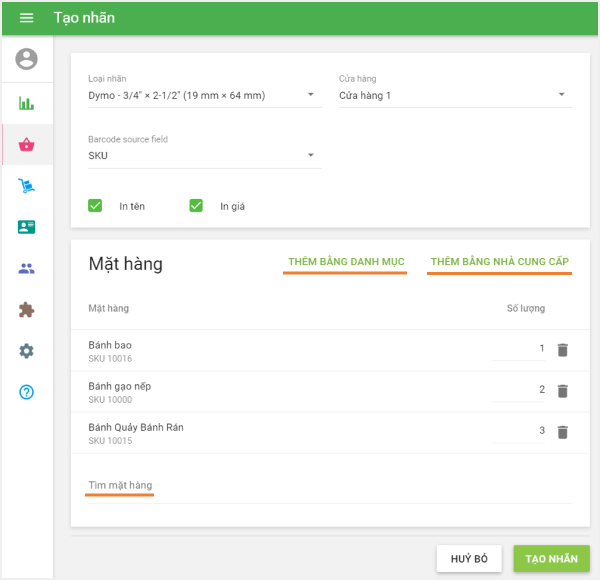This screenshot has height=580, width=600.
Task: Open the reports bar chart icon
Action: tap(27, 103)
